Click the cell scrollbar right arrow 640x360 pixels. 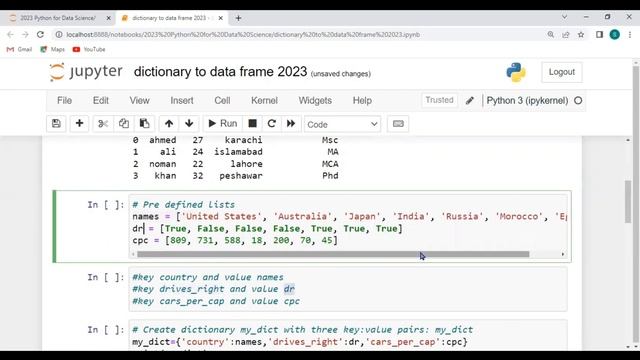(x=563, y=254)
